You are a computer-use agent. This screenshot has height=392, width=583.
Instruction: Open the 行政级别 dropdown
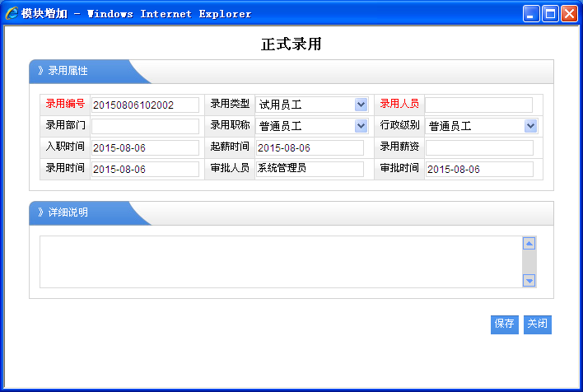pyautogui.click(x=481, y=126)
